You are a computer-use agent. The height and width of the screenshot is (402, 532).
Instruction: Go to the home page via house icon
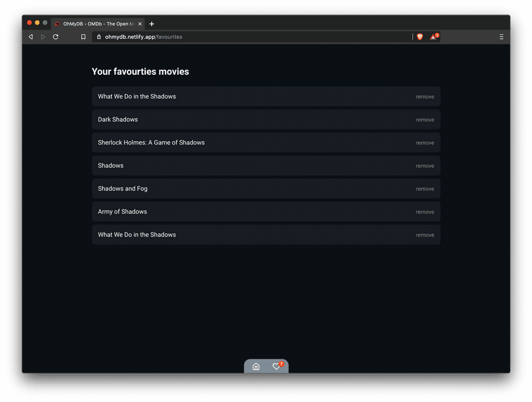point(256,367)
